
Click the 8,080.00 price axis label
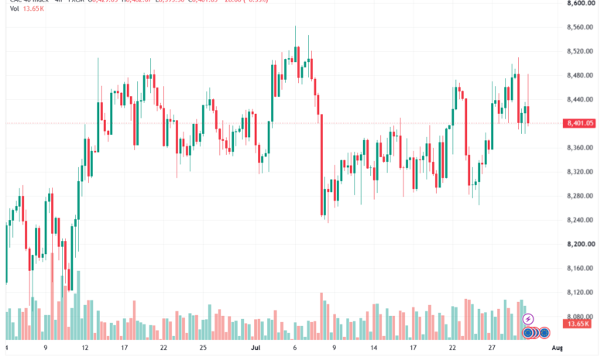coord(580,316)
